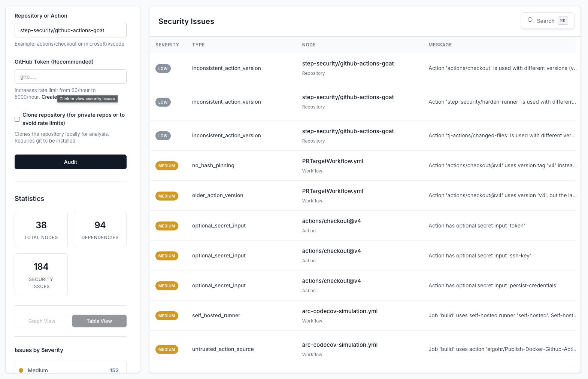Click message "Action 'actions/checkout' is used with different versions"
The height and width of the screenshot is (379, 588).
pyautogui.click(x=502, y=68)
